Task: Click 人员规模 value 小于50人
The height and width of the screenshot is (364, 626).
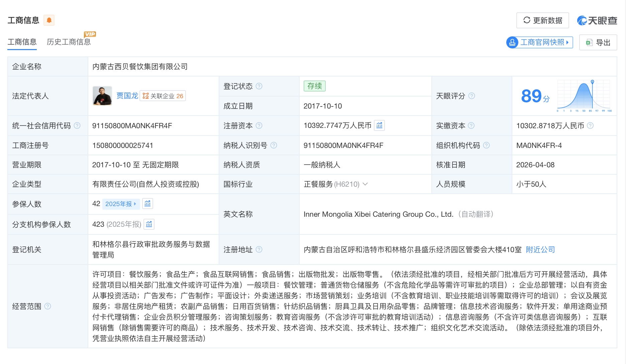Action: tap(531, 184)
